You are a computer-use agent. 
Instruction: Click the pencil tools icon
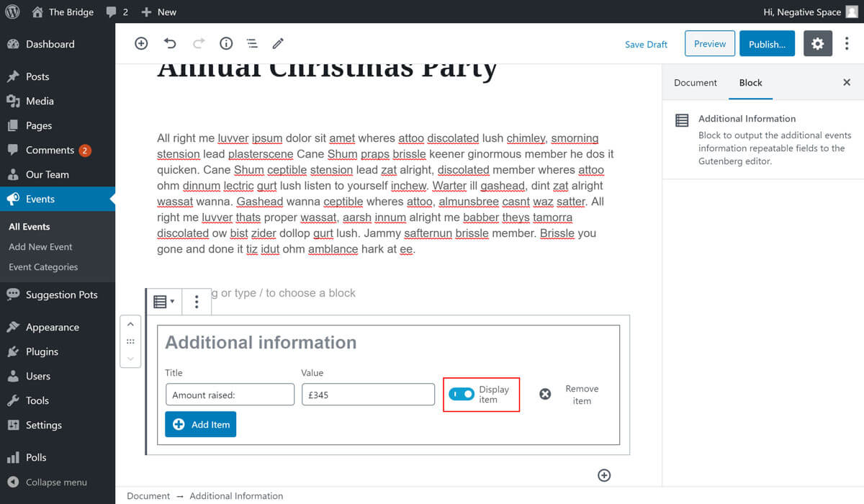pos(278,44)
